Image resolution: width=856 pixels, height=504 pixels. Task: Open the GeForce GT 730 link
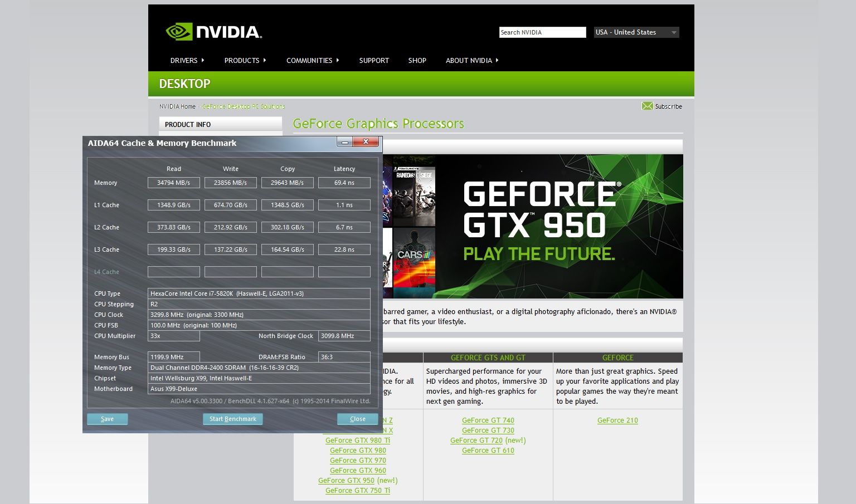(488, 430)
